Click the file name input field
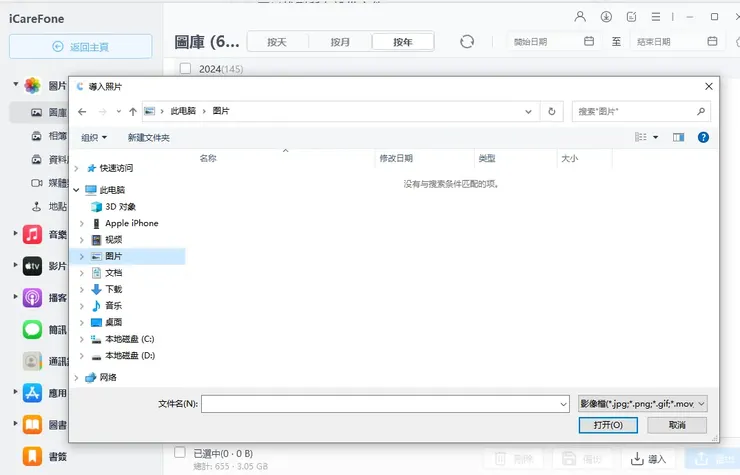This screenshot has width=740, height=475. click(x=379, y=404)
